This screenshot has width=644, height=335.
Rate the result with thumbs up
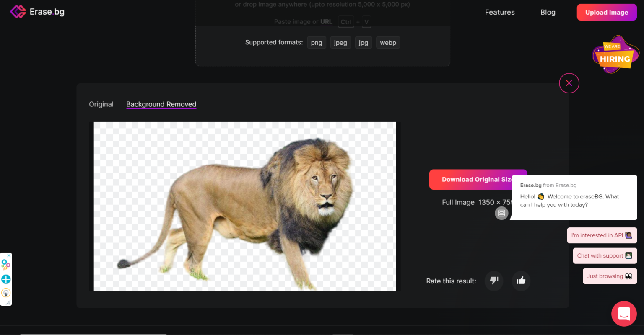(521, 281)
